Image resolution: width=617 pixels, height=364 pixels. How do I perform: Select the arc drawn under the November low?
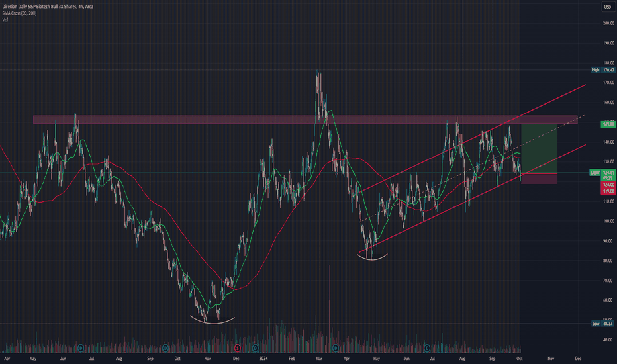(213, 321)
